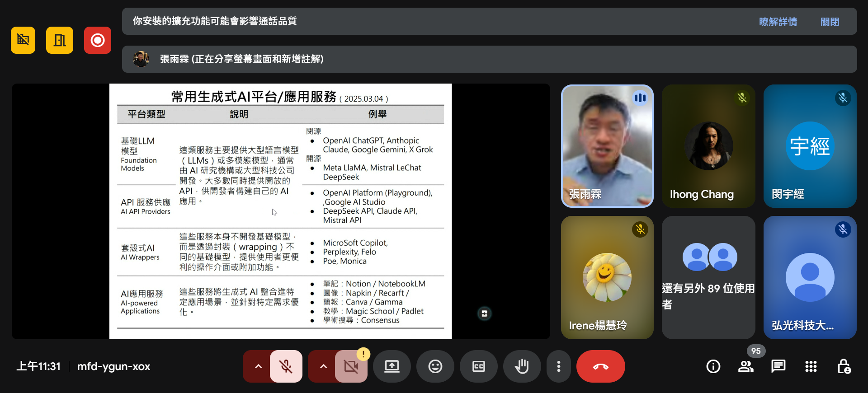Viewport: 868px width, 393px height.
Task: Click 例舉 column header on slide
Action: click(x=377, y=114)
